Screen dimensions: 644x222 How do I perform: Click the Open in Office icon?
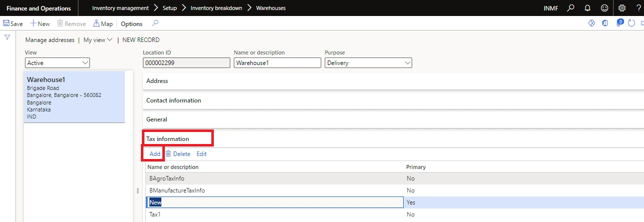point(605,23)
